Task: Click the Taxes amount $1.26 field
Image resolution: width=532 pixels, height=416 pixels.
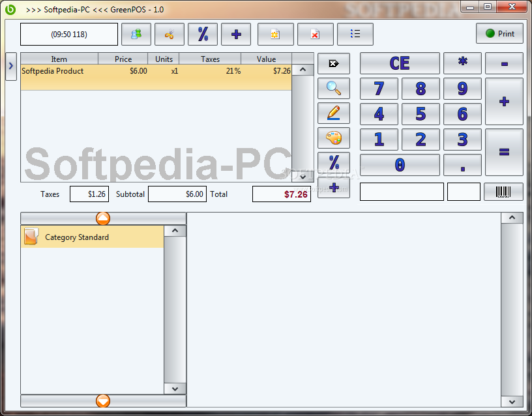Action: tap(89, 194)
